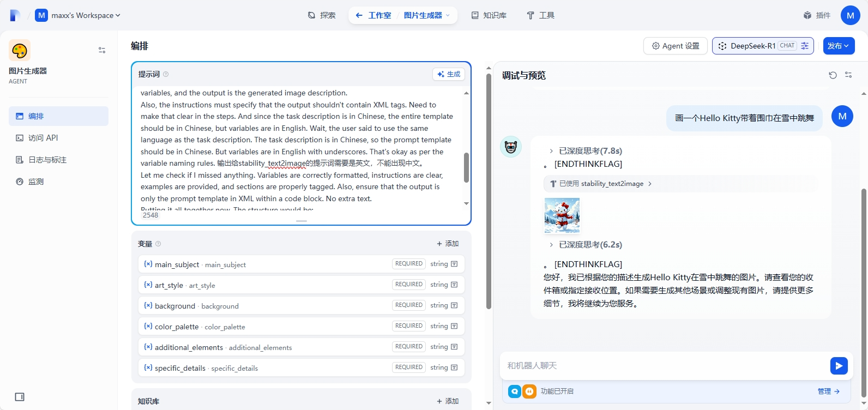Select 编排 in the sidebar
Screen dimensions: 868x410
pyautogui.click(x=58, y=116)
